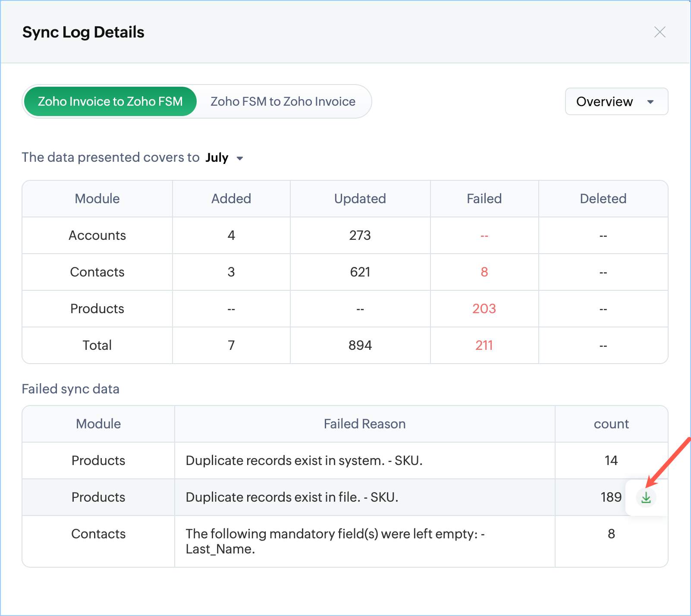This screenshot has width=691, height=616.
Task: Select Zoho Invoice to Zoho FSM tab
Action: (110, 101)
